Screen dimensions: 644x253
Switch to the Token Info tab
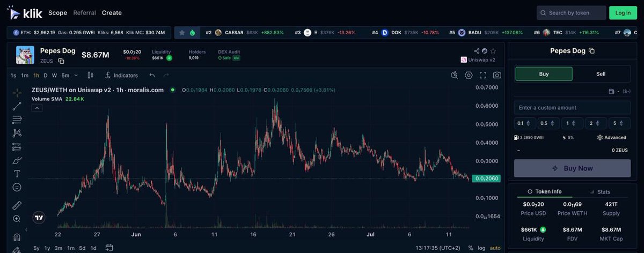pyautogui.click(x=544, y=191)
